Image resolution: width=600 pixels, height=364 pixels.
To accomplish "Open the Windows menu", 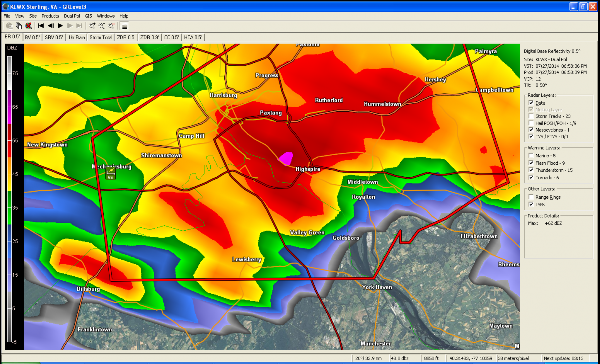I will coord(106,16).
